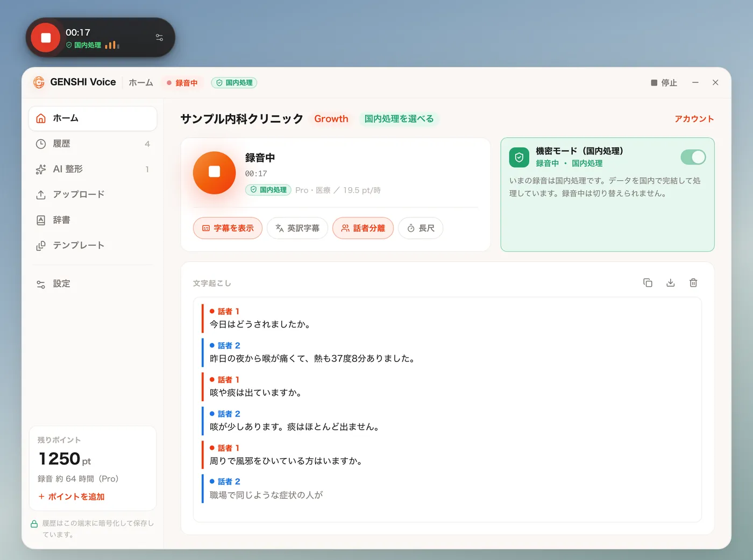
Task: Open the 履歴 history page
Action: tap(93, 144)
